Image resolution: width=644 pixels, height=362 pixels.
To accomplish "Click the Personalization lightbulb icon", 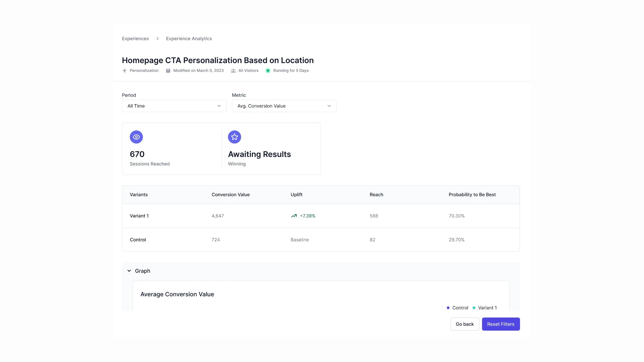I will [124, 71].
